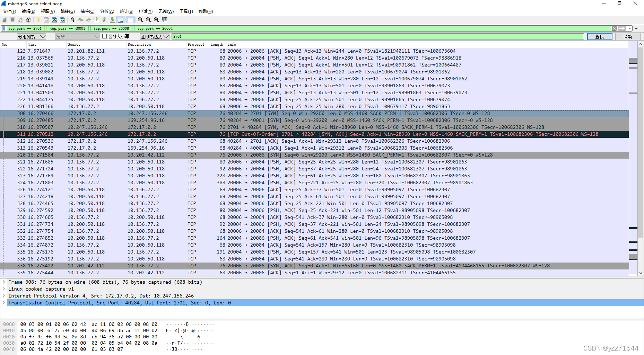Screen dimensions: 644x355
Task: Click the save capture file icon
Action: [46, 20]
